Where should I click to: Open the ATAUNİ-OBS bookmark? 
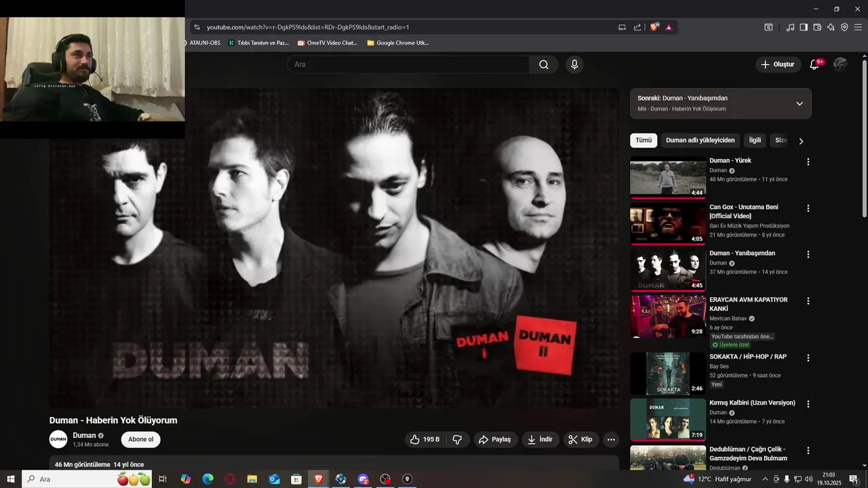point(204,43)
